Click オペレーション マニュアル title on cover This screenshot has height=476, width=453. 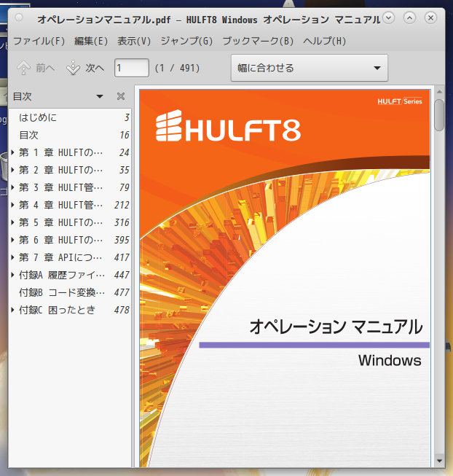click(x=336, y=327)
